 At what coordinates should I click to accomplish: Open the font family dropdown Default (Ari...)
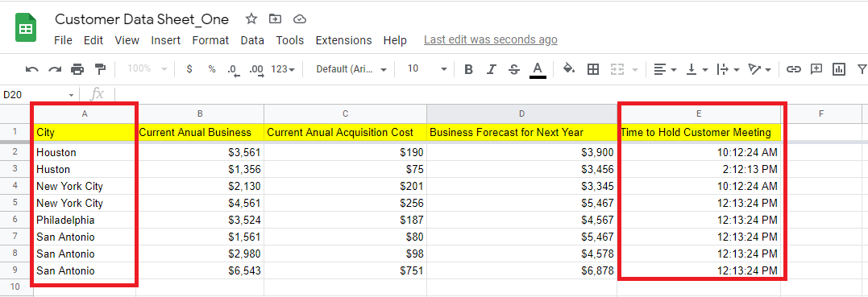point(351,69)
